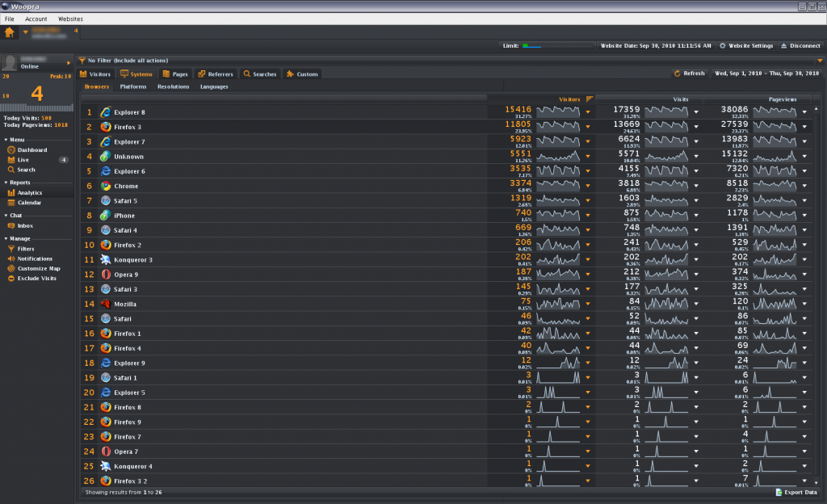Click the Explorer 8 browser icon

[x=106, y=112]
